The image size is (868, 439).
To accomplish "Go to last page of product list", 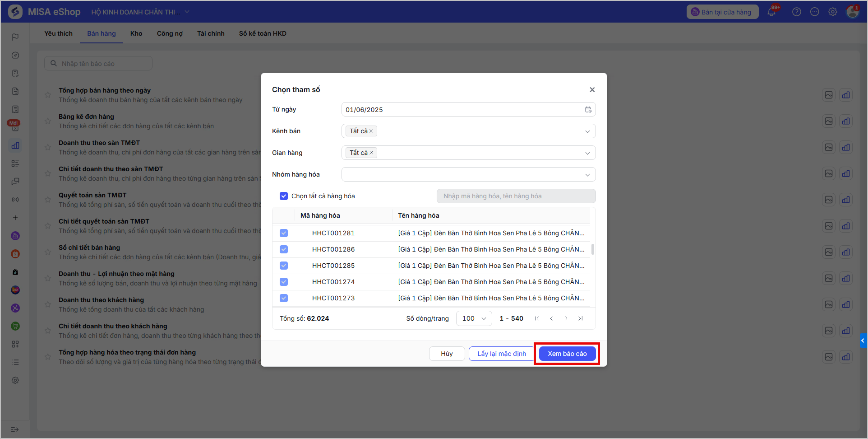I will 581,318.
